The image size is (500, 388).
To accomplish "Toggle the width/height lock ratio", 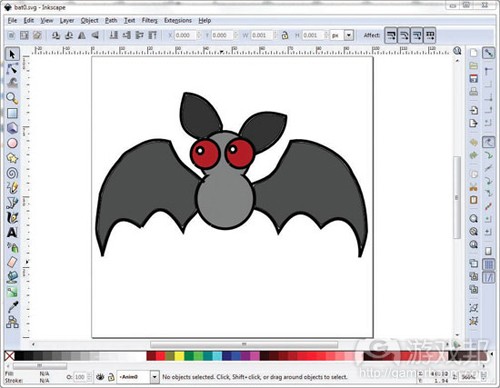I will [x=285, y=35].
